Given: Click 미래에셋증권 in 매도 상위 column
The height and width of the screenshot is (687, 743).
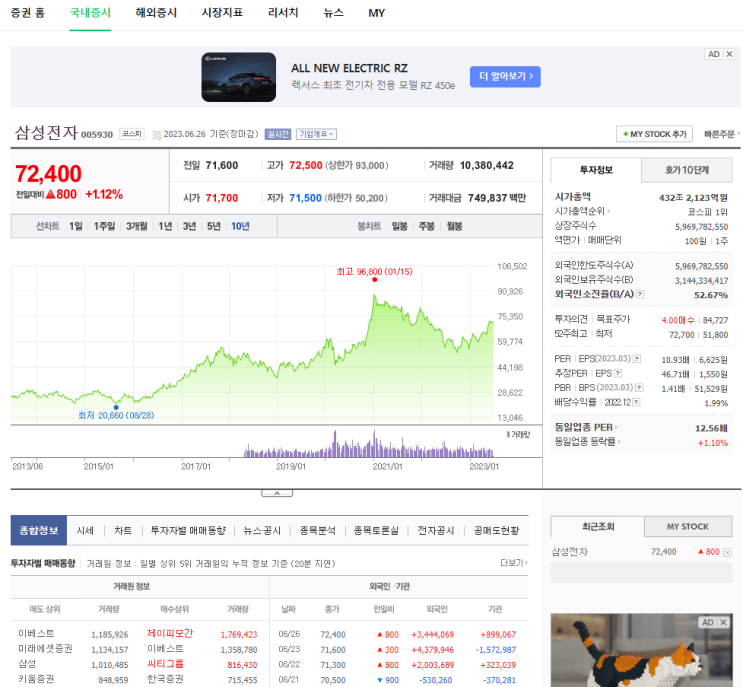Looking at the screenshot, I should [x=45, y=649].
